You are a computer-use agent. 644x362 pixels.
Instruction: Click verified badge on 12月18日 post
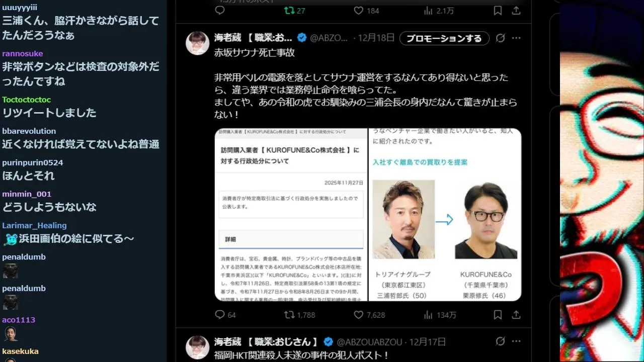pos(302,38)
